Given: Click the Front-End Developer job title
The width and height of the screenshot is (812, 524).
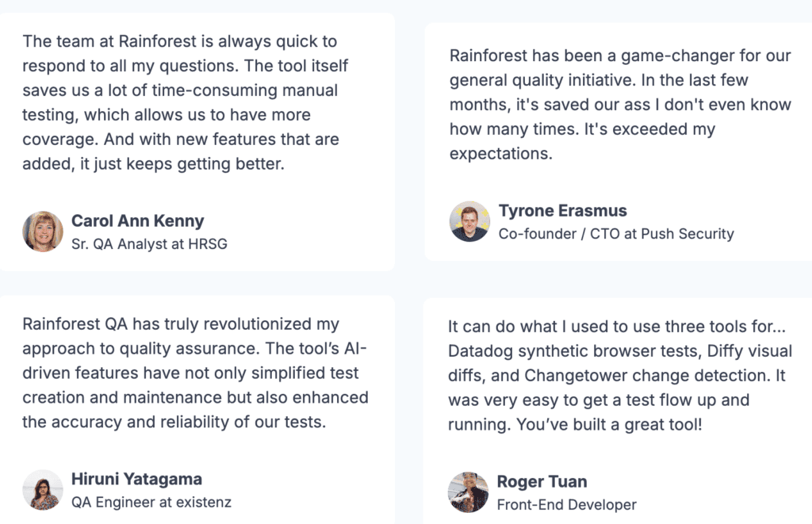Looking at the screenshot, I should click(x=566, y=504).
